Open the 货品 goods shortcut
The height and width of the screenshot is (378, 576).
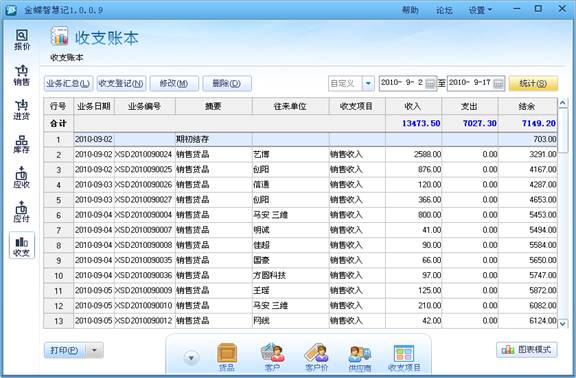coord(227,356)
